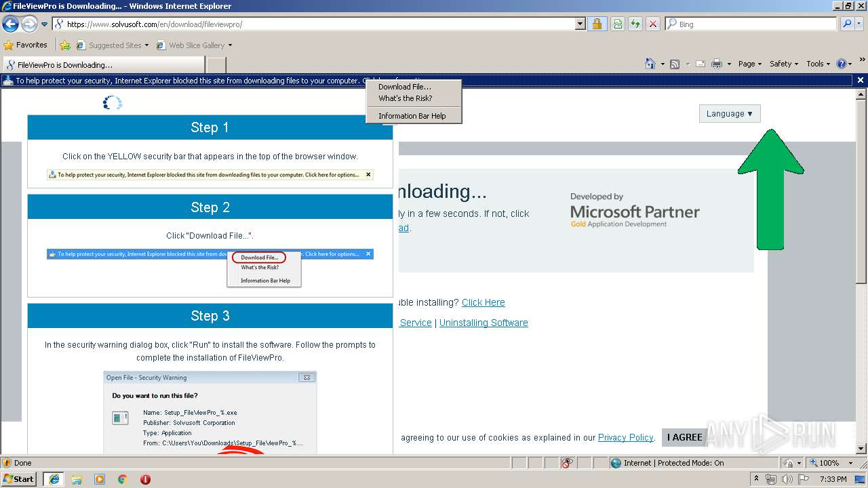Image resolution: width=868 pixels, height=488 pixels.
Task: Click the RSS Feeds icon
Action: coord(675,64)
